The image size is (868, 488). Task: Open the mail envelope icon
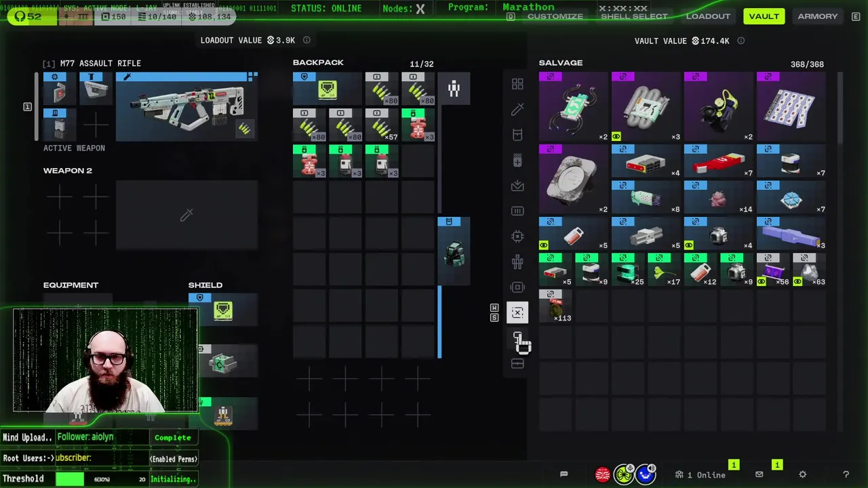pos(759,474)
